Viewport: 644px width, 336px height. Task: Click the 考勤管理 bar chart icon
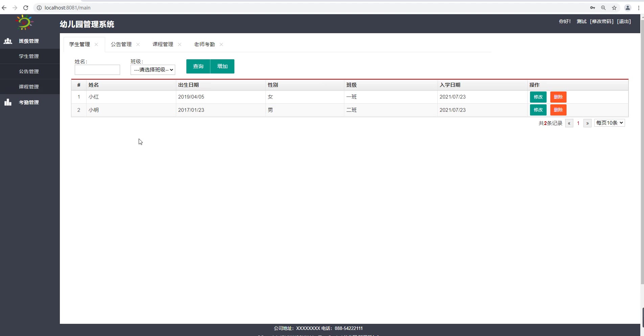(x=8, y=102)
